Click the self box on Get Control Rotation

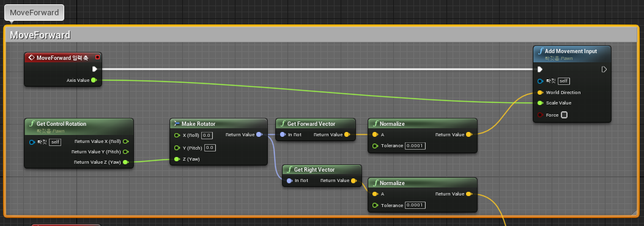click(55, 142)
